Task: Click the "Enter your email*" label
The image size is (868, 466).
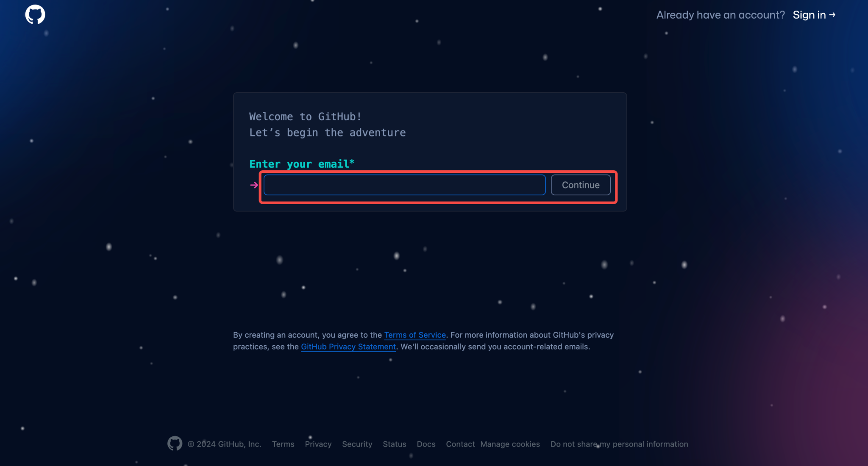Action: click(x=302, y=164)
